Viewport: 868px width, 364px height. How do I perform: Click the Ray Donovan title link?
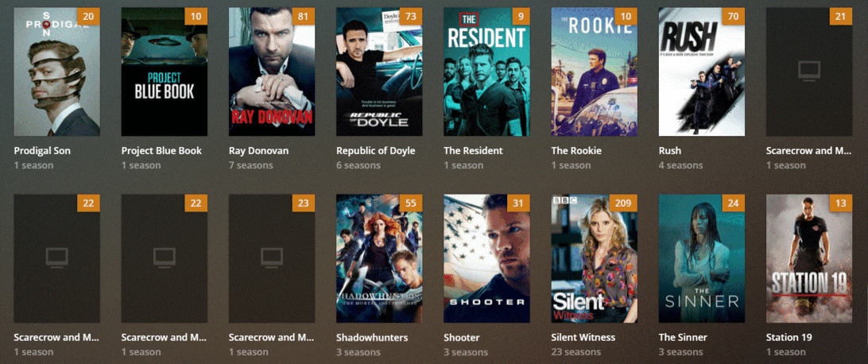click(x=258, y=150)
